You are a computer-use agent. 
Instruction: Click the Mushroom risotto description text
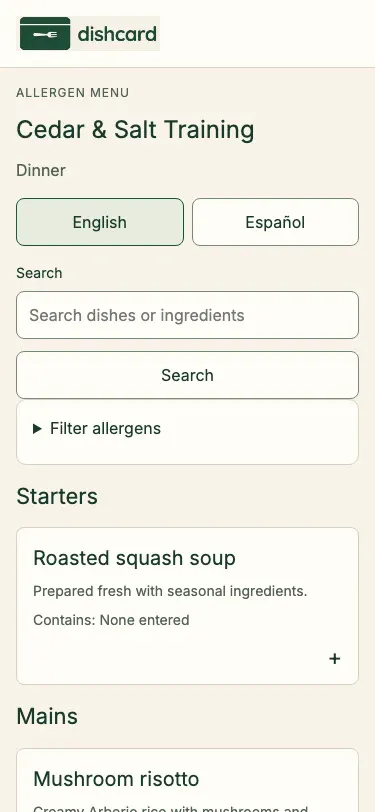pos(170,808)
